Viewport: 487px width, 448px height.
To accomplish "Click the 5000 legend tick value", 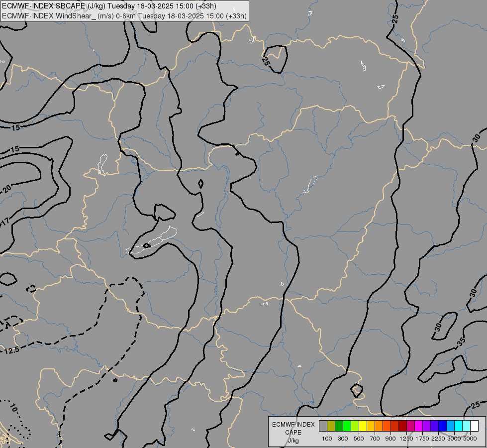I will [470, 439].
